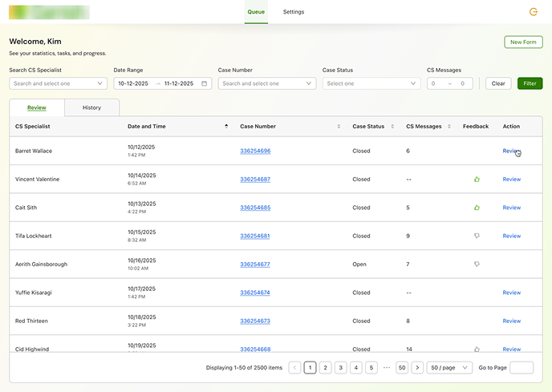Screen dimensions: 552x392
Task: Click the pagination ellipsis to skip pages
Action: (x=387, y=367)
